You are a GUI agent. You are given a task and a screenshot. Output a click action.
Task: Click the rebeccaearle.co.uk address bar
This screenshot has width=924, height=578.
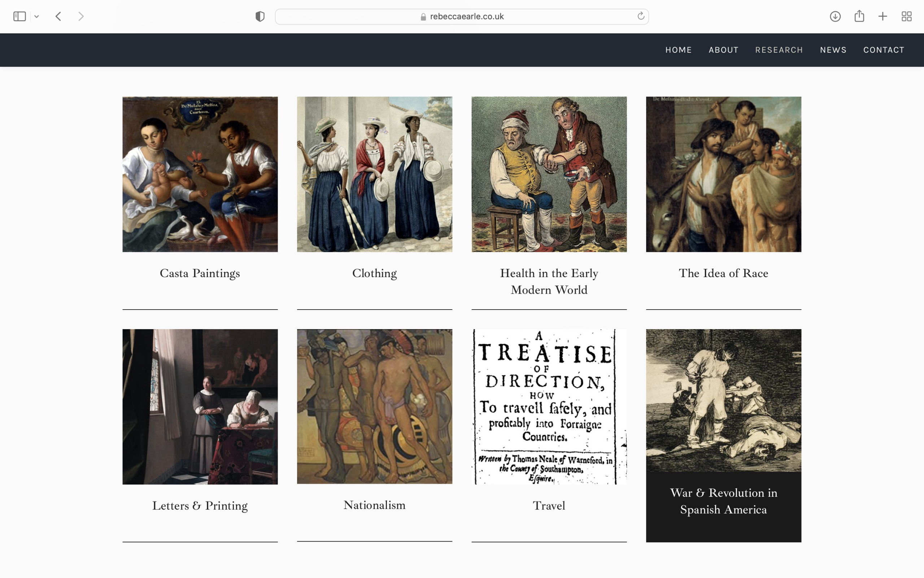point(462,17)
